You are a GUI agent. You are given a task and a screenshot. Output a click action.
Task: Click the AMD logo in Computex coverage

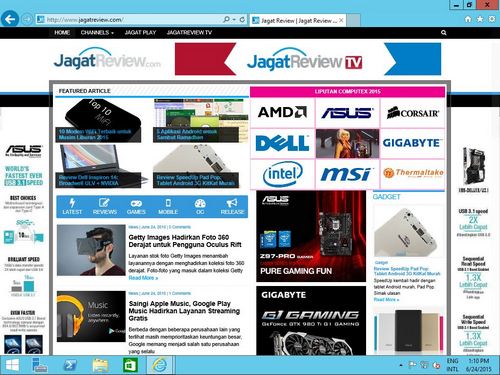click(282, 112)
